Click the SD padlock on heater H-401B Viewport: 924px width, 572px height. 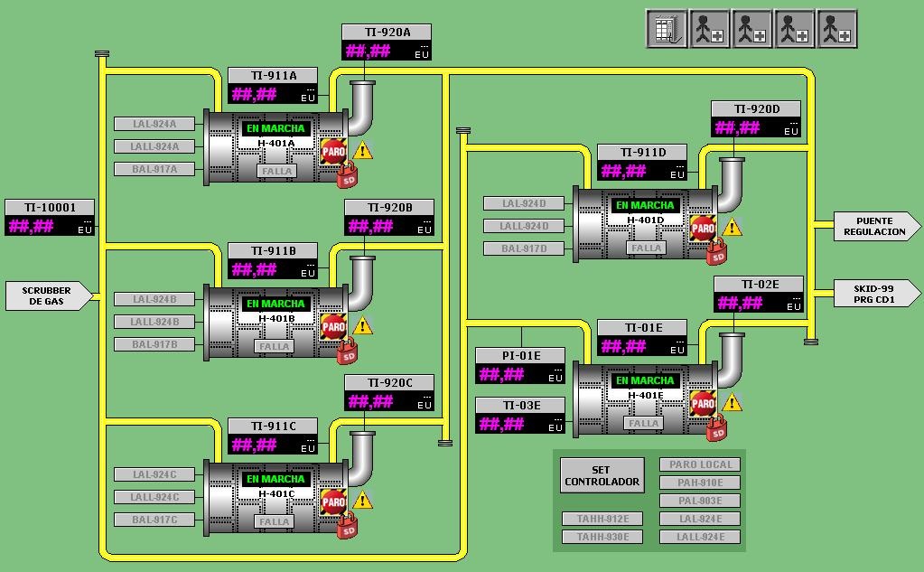click(347, 353)
